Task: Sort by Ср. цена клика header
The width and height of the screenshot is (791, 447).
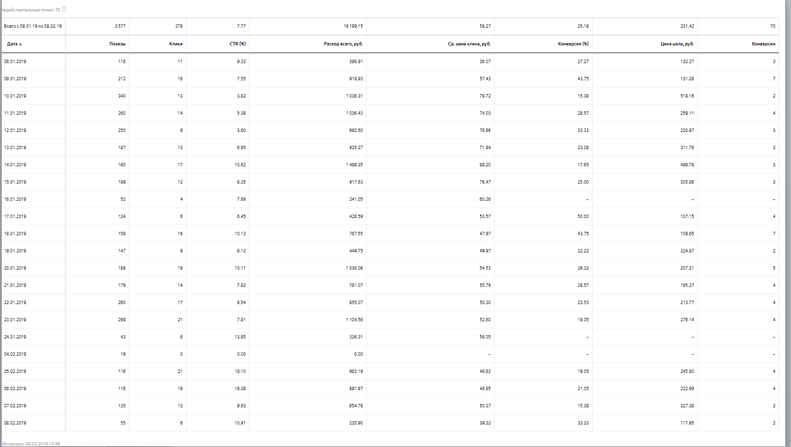Action: [470, 44]
